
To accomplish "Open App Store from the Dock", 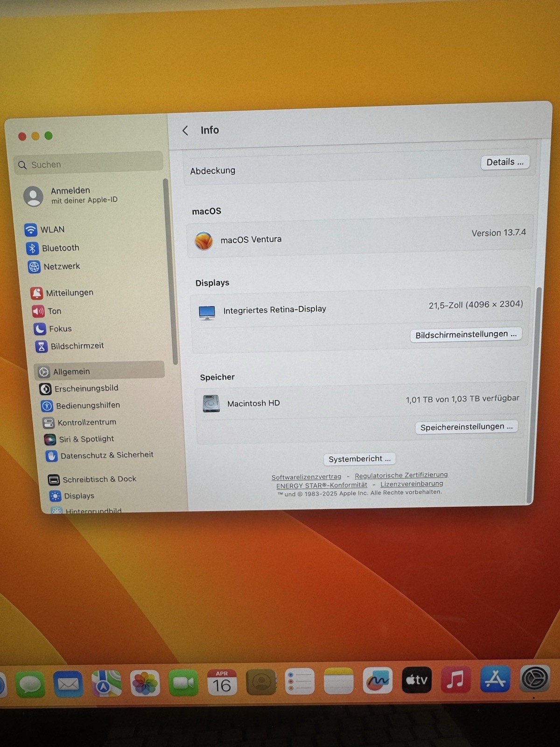I will click(495, 679).
